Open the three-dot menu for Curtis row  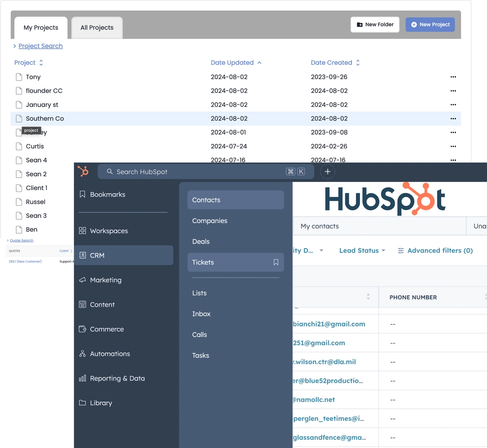[x=453, y=146]
